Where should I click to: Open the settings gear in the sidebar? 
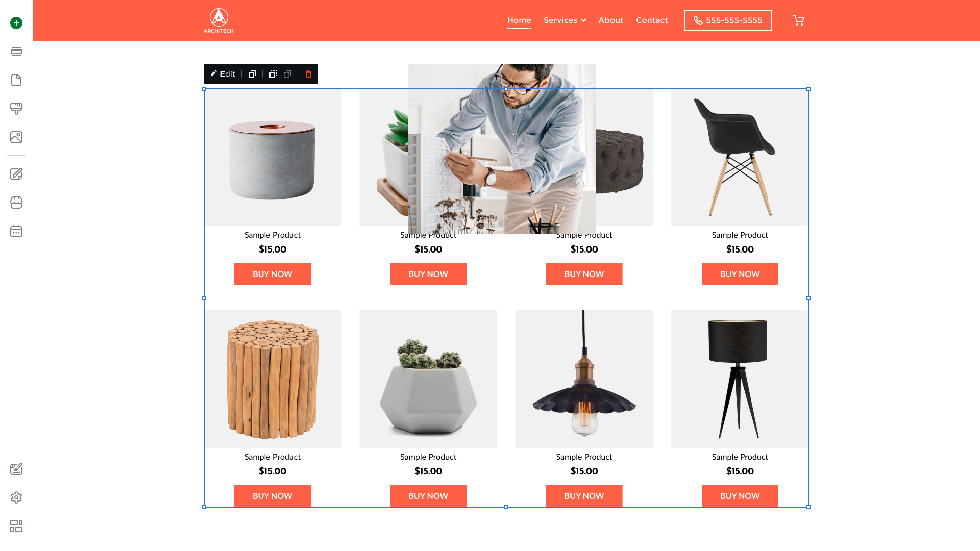[16, 497]
